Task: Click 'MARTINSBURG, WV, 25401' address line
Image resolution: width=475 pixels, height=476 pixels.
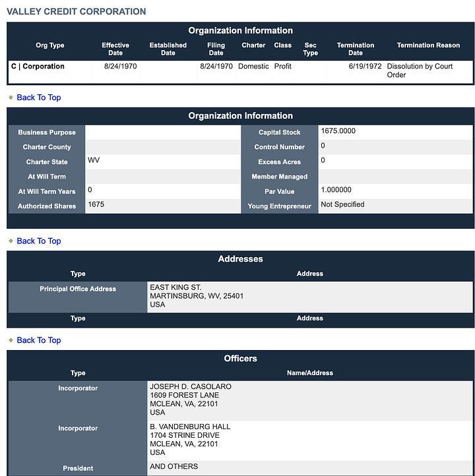Action: (x=197, y=296)
